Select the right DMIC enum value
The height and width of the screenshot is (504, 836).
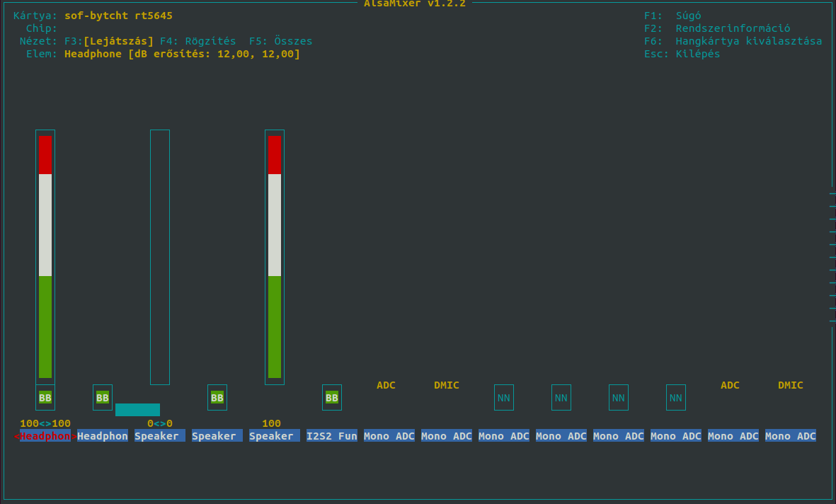790,385
